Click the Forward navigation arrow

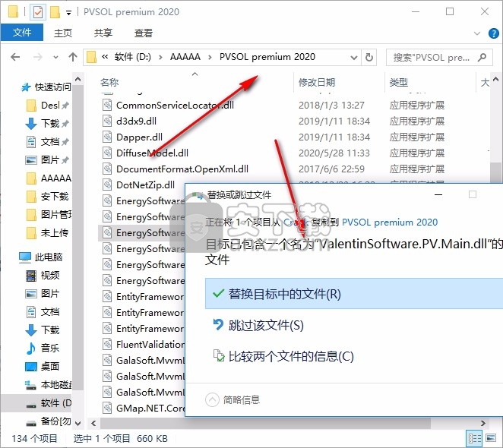point(38,57)
